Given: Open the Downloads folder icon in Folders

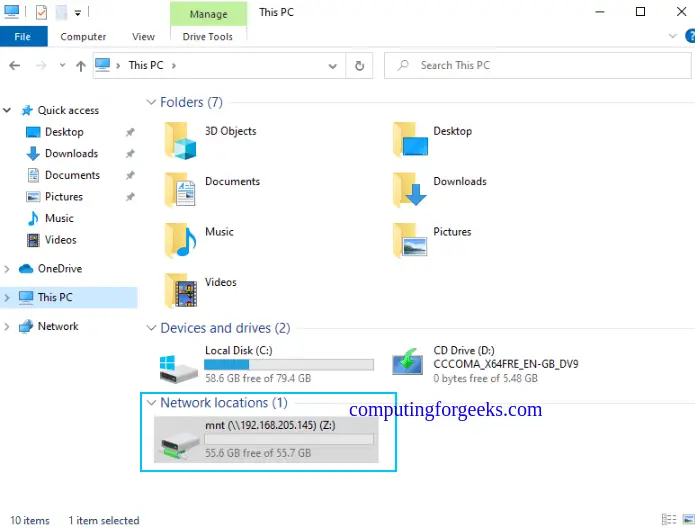Looking at the screenshot, I should tap(410, 190).
